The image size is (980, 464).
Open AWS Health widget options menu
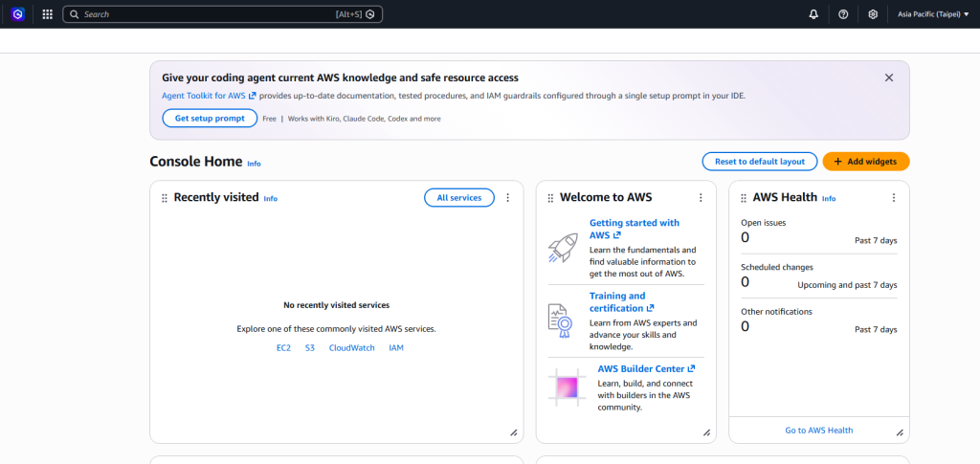894,197
